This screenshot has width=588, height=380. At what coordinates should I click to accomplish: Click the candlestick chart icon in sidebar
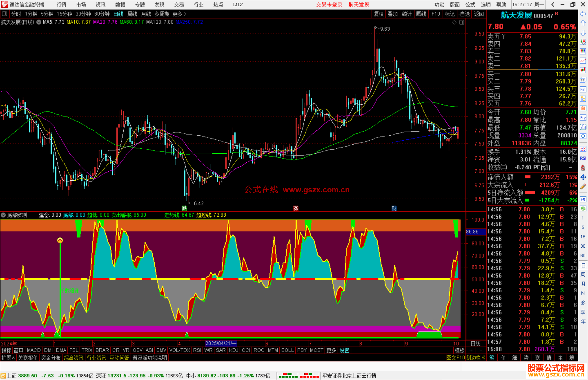tap(583, 70)
